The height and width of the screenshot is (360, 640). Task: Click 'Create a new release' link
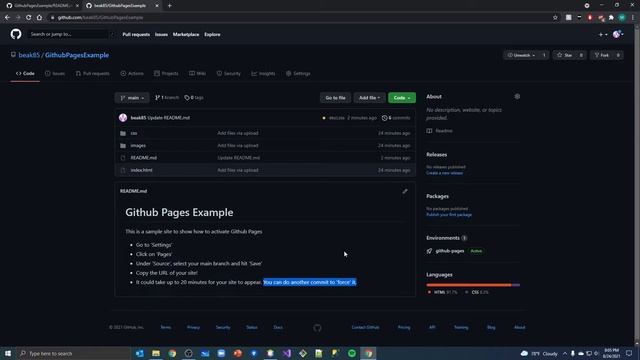pyautogui.click(x=444, y=173)
